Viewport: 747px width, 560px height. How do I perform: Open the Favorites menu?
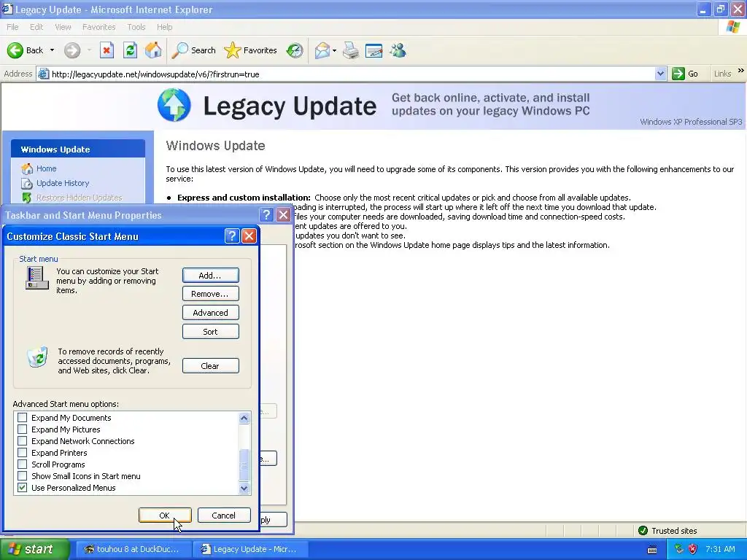click(x=98, y=27)
